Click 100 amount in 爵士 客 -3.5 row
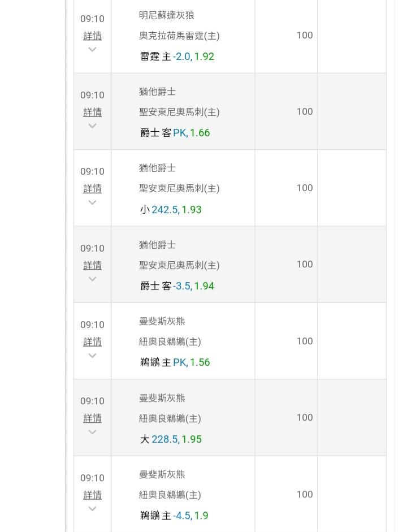This screenshot has width=407, height=532. coord(305,264)
